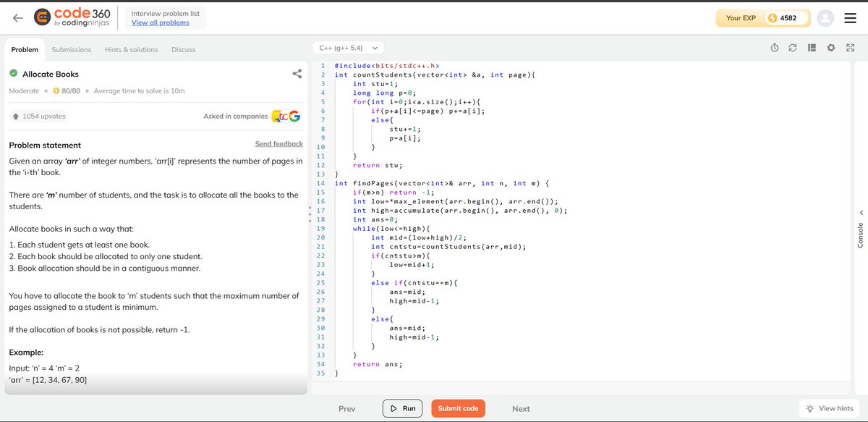Image resolution: width=868 pixels, height=422 pixels.
Task: Click the Interview problem list label
Action: (x=166, y=13)
